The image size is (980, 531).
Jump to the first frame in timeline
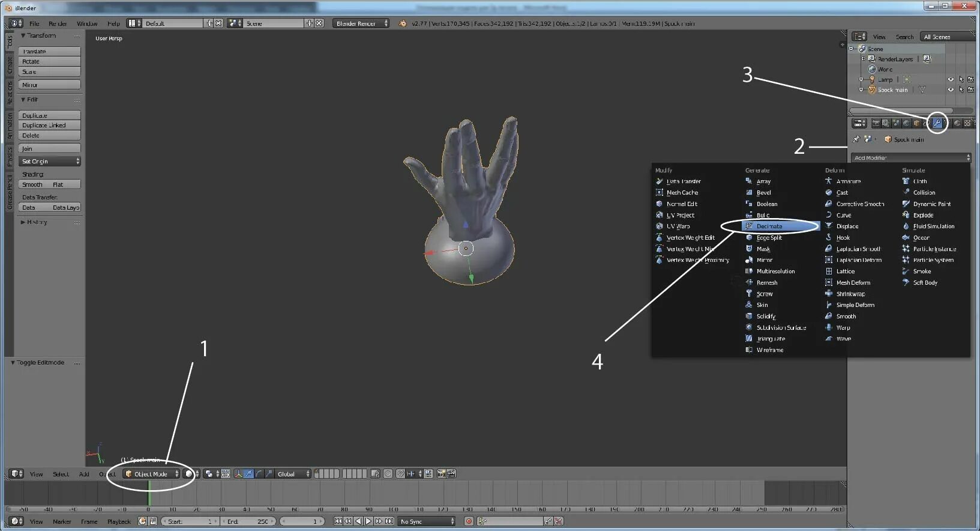tap(338, 521)
